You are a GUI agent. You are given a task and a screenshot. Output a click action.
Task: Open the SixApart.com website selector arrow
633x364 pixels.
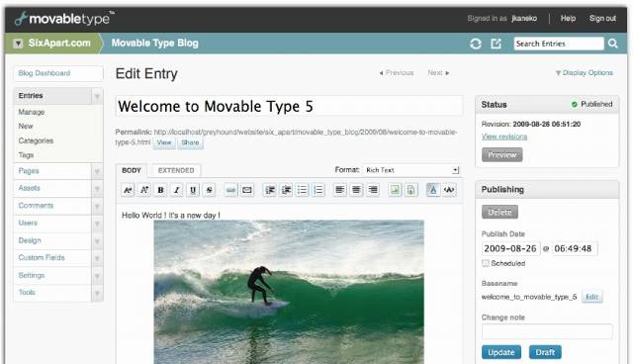pyautogui.click(x=18, y=44)
